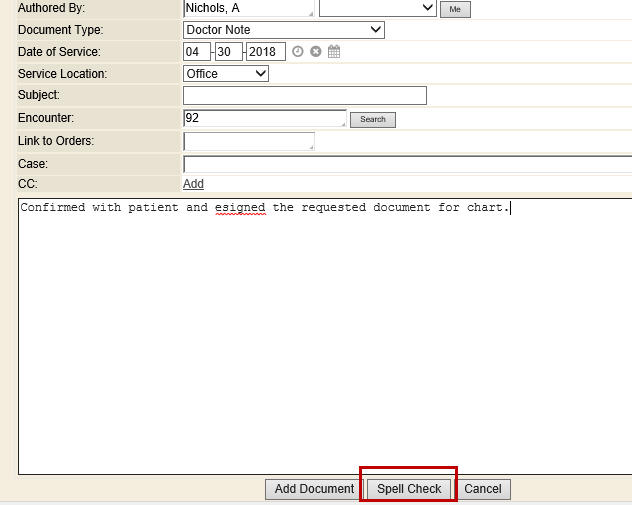Expand the Service Location dropdown
Screen dimensions: 632x505
[226, 73]
